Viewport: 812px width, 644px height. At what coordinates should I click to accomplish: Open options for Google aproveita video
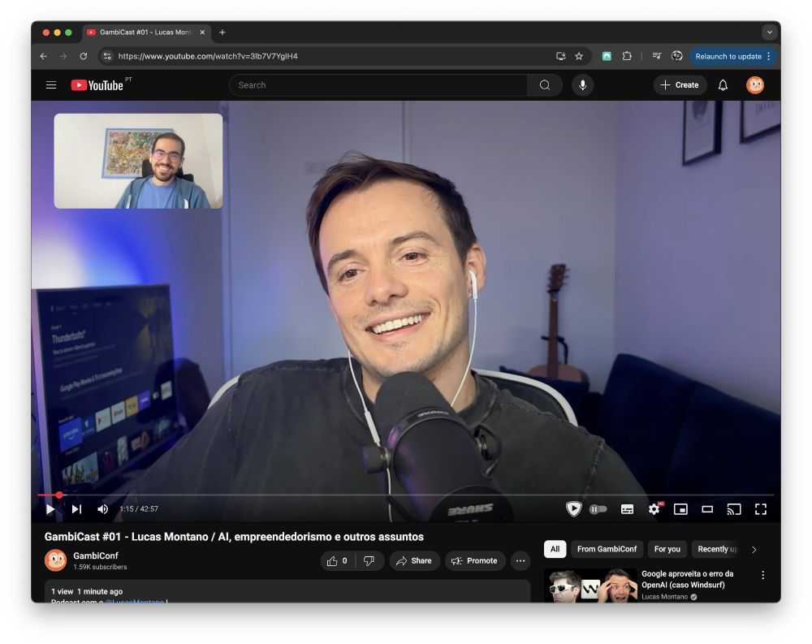click(x=762, y=575)
